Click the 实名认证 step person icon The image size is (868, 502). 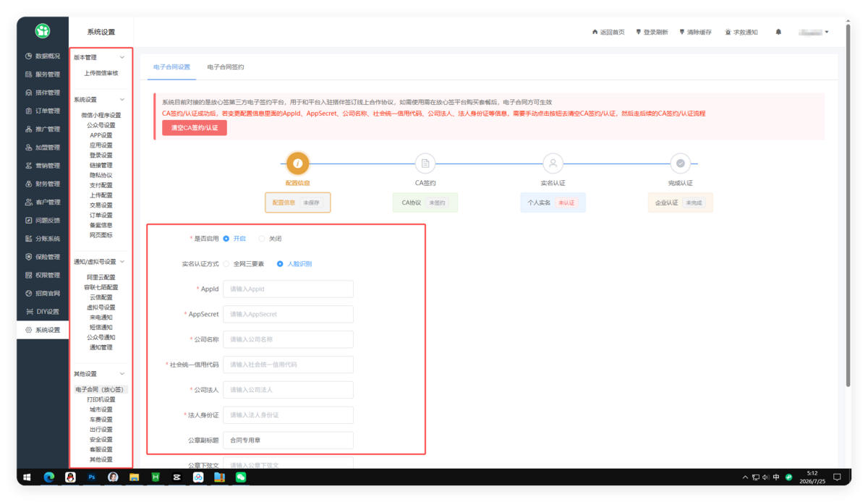click(553, 163)
